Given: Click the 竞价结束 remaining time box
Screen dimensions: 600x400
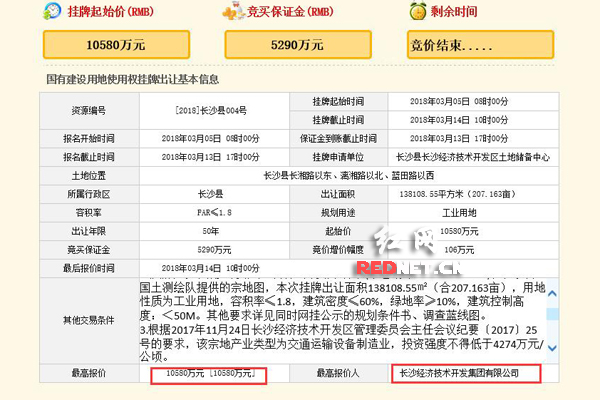Looking at the screenshot, I should tap(480, 45).
